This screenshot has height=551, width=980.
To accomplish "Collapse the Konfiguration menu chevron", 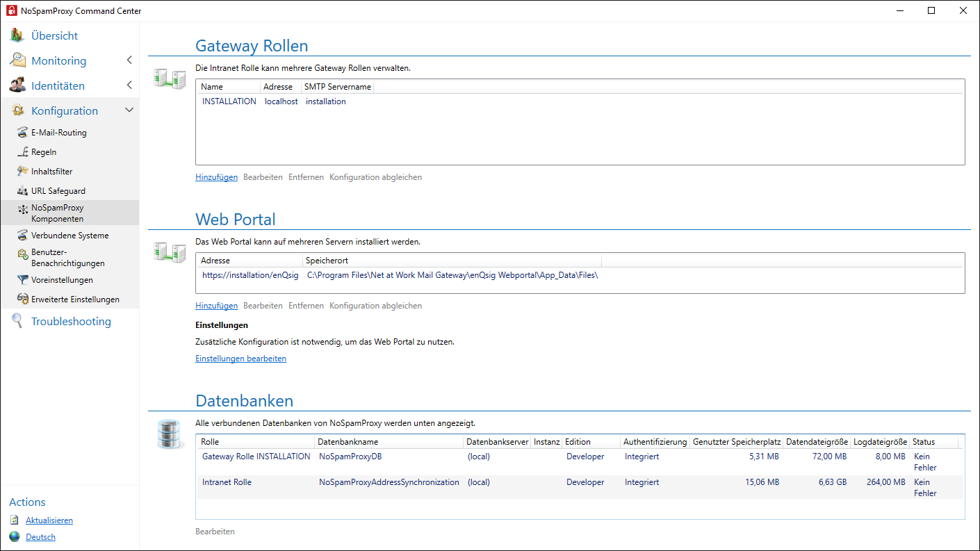I will point(129,110).
